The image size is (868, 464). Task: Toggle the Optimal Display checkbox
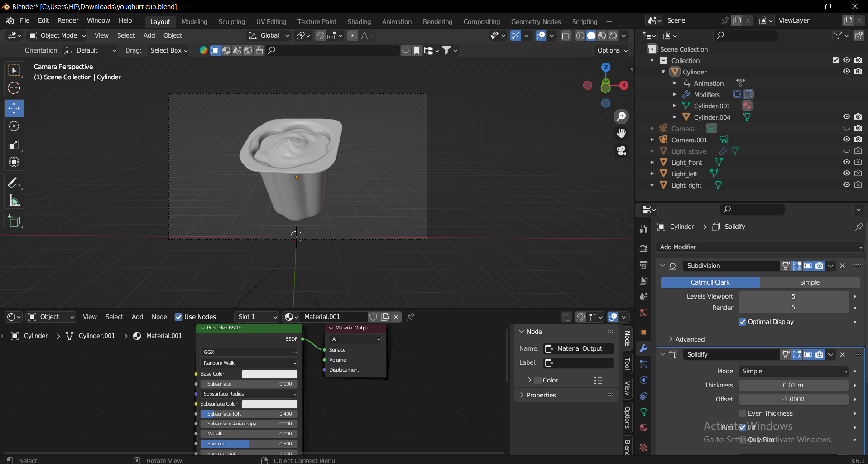tap(743, 322)
